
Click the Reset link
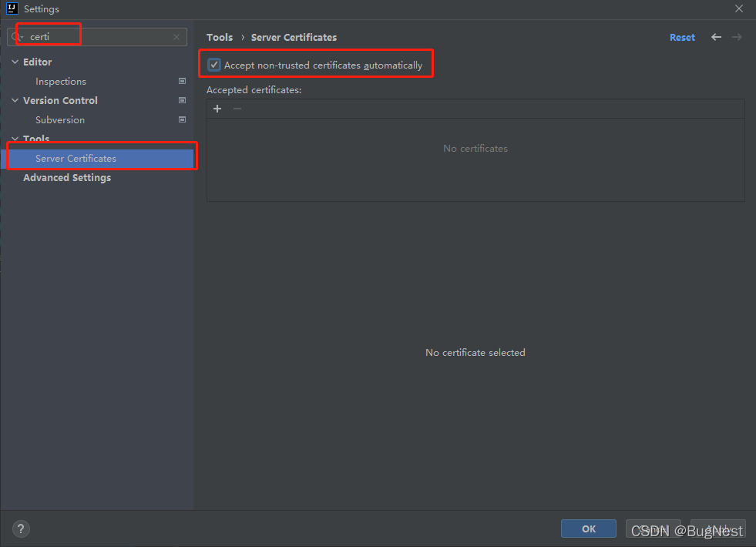click(x=682, y=37)
